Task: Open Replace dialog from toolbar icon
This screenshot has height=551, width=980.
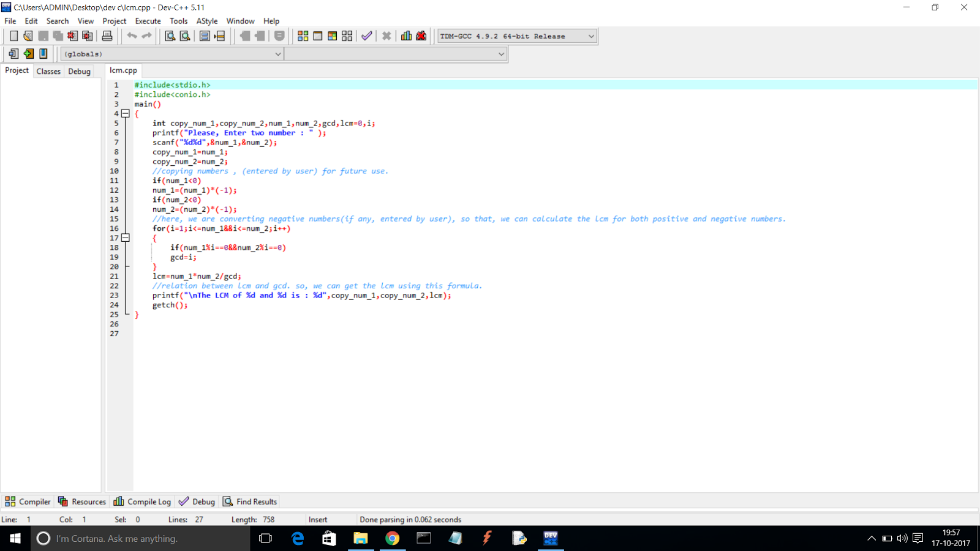Action: [x=185, y=36]
